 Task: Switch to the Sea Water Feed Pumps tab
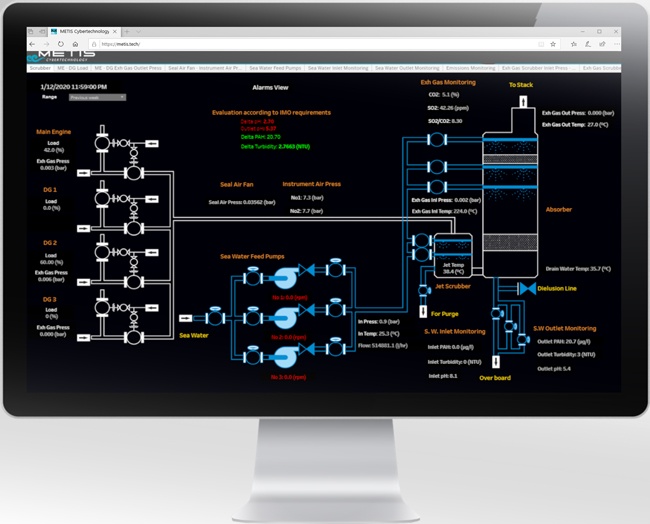click(x=275, y=68)
